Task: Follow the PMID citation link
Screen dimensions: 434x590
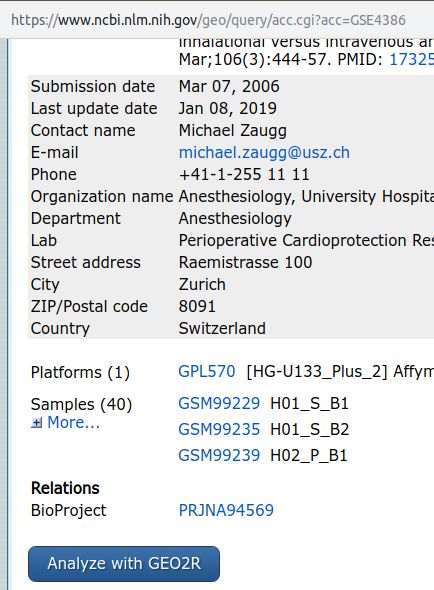Action: tap(411, 59)
